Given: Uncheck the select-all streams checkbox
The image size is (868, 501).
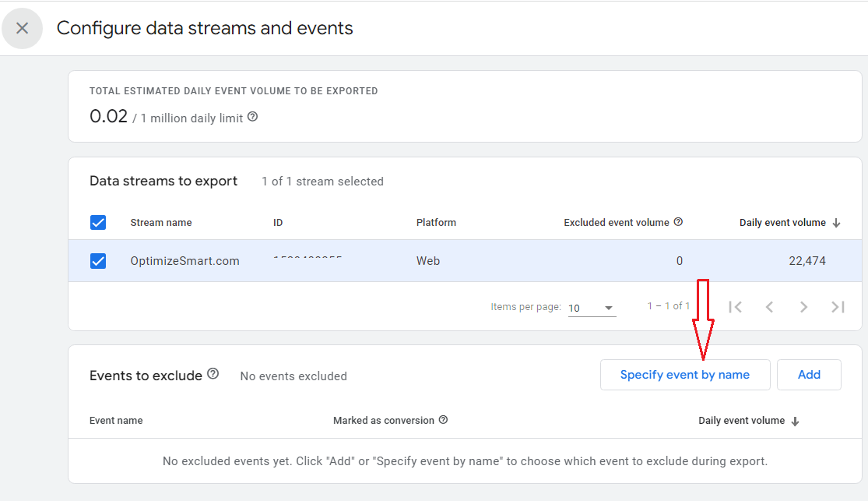Looking at the screenshot, I should 98,222.
